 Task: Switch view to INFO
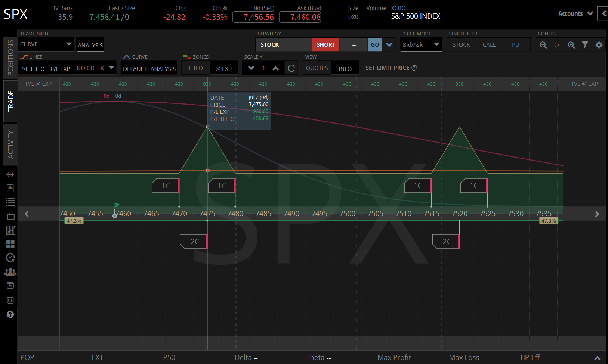[345, 69]
